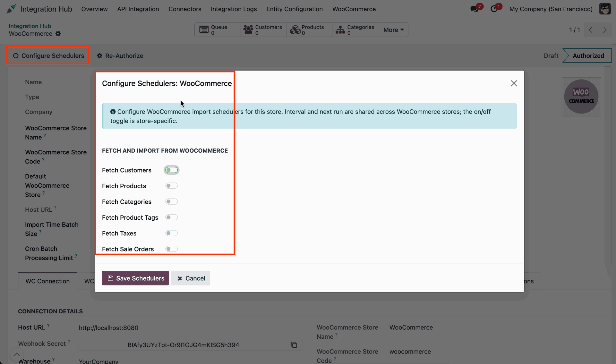
Task: Click the gear icon next to WooCommerce breadcrumb
Action: coord(58,34)
